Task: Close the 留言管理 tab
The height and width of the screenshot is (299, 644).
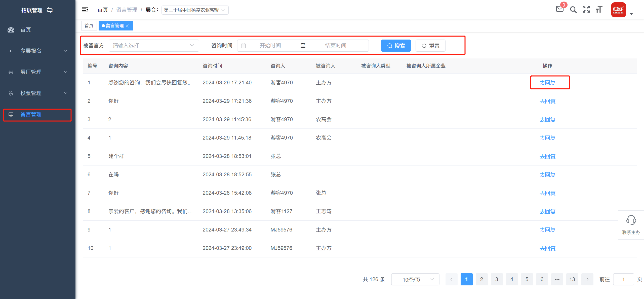Action: click(x=128, y=26)
